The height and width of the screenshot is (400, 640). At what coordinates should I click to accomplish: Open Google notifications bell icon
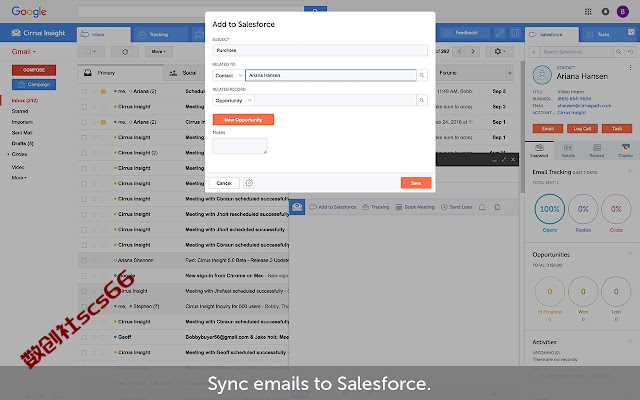[605, 11]
